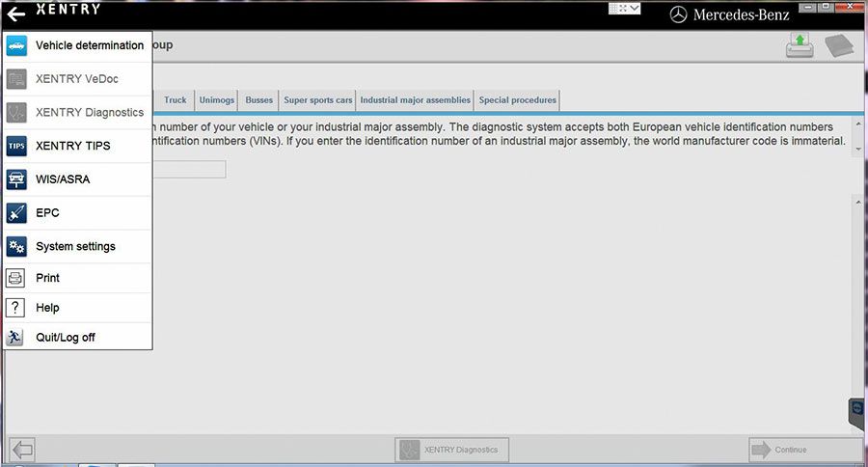This screenshot has height=467, width=868.
Task: Switch to the Truck tab
Action: tap(175, 100)
